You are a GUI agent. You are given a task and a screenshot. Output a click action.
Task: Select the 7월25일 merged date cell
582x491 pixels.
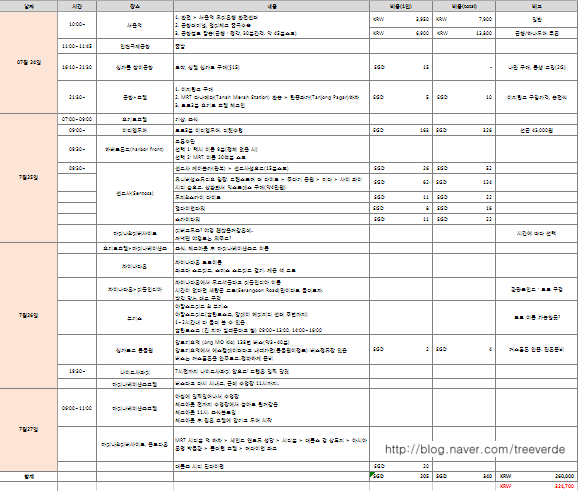(29, 178)
